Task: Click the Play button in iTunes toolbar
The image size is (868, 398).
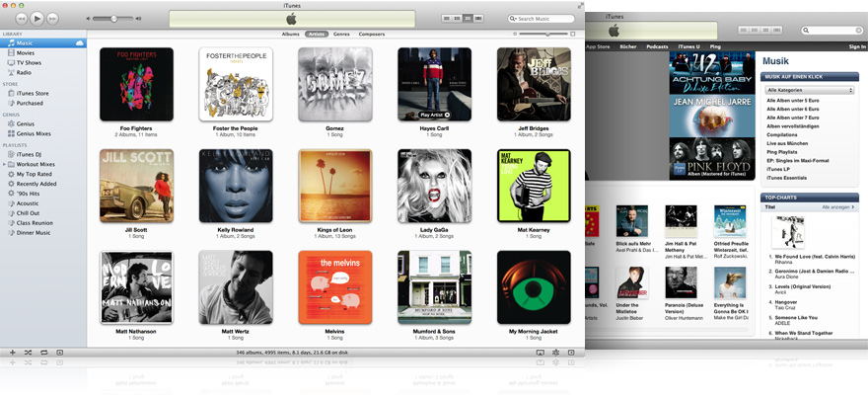Action: (x=37, y=19)
